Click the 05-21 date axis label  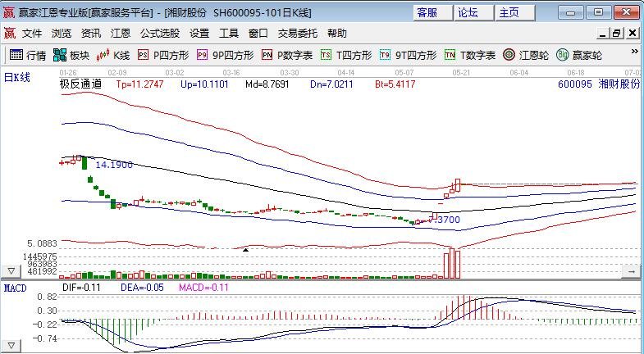(461, 73)
